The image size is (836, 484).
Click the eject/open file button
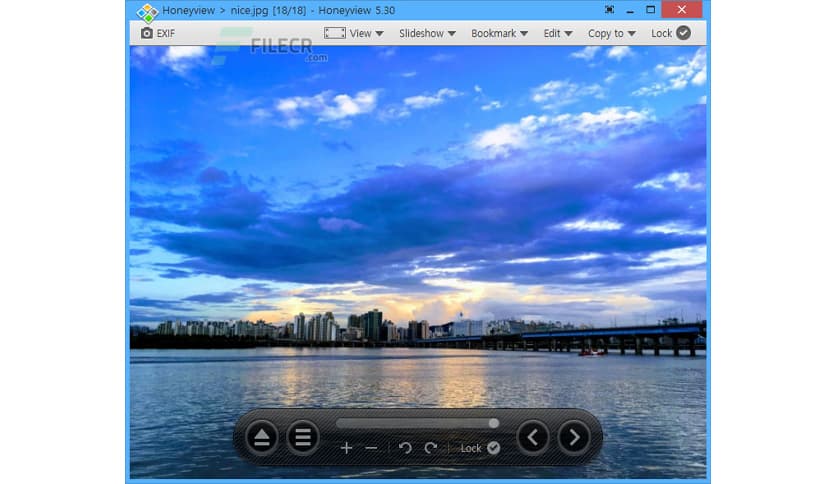[262, 437]
